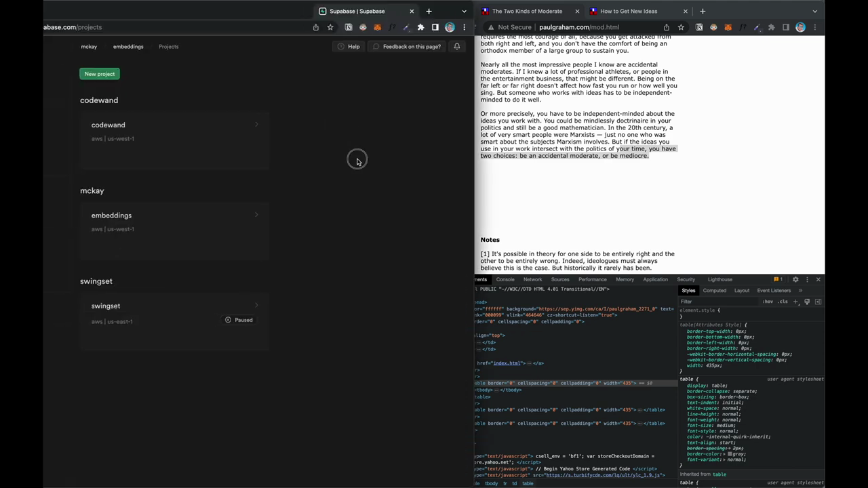
Task: Open Chrome three-dot menu in paulgraham window
Action: [x=815, y=27]
